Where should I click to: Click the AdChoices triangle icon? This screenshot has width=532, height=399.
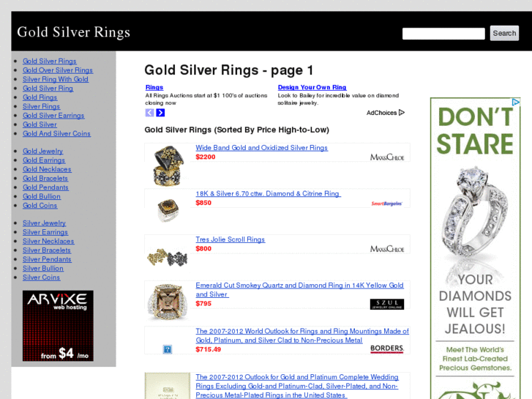click(402, 113)
